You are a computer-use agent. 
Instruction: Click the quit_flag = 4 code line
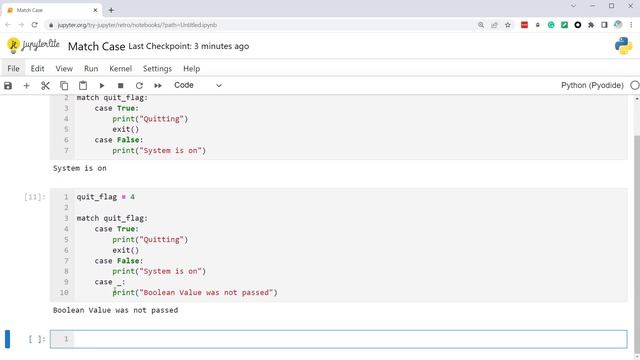tap(106, 197)
